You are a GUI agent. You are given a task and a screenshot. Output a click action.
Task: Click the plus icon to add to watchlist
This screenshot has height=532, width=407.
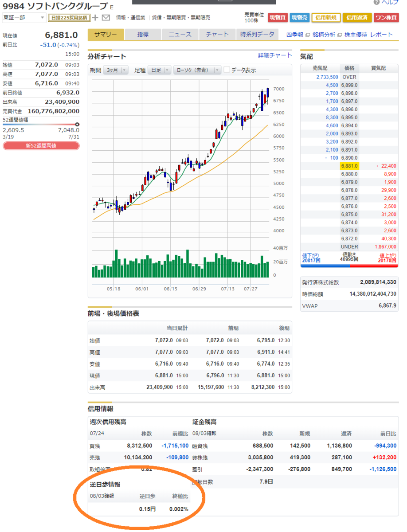tap(95, 18)
